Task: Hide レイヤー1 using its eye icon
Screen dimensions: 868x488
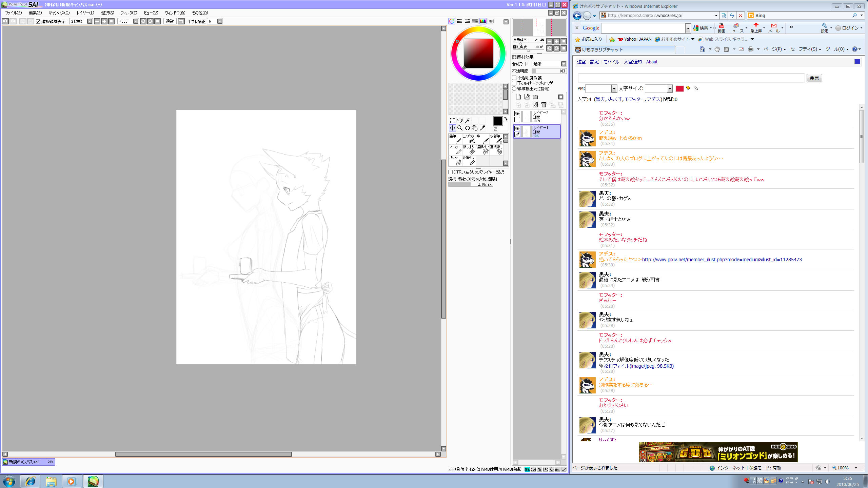Action: [517, 128]
